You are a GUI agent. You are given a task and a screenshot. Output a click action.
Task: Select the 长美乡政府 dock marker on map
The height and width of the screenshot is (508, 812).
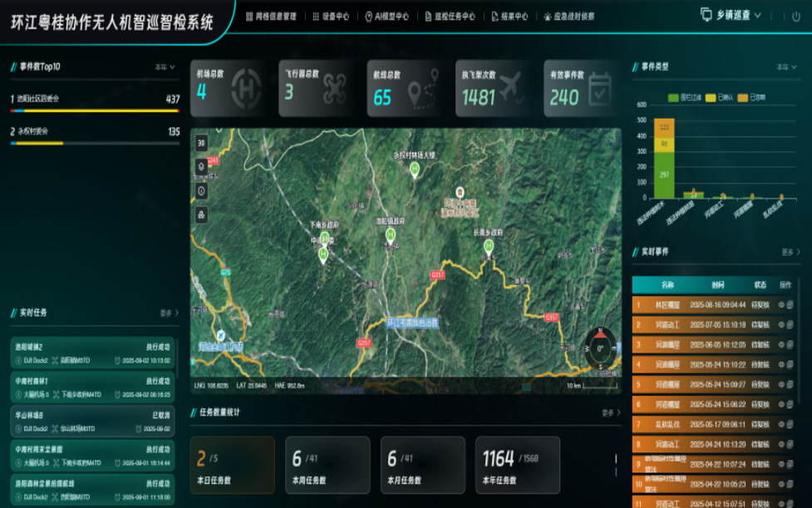489,246
